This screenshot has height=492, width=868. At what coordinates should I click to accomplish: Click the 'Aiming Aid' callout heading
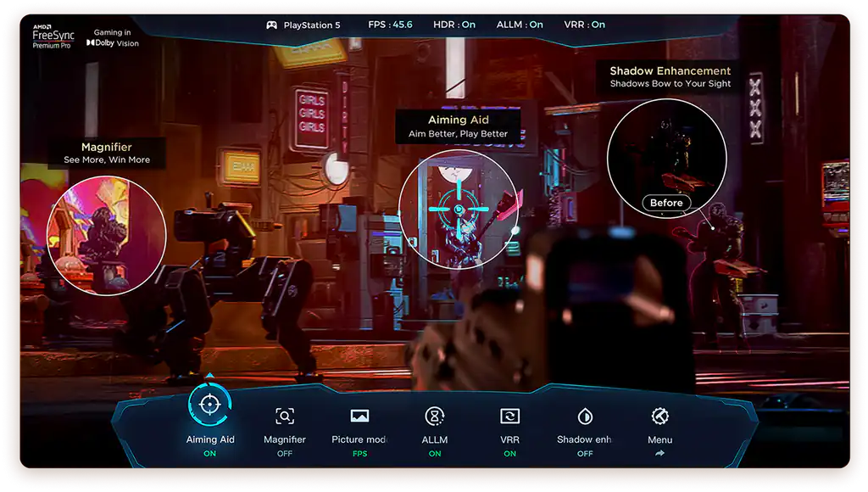coord(459,120)
